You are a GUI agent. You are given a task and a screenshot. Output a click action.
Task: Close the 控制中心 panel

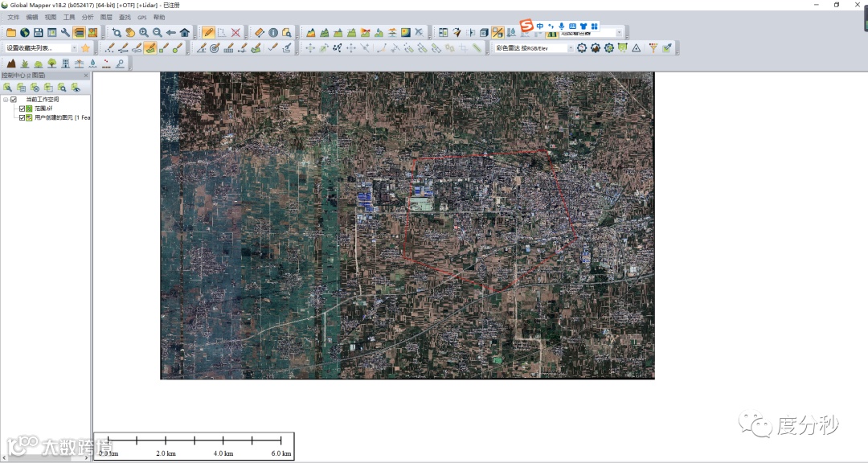click(x=86, y=76)
